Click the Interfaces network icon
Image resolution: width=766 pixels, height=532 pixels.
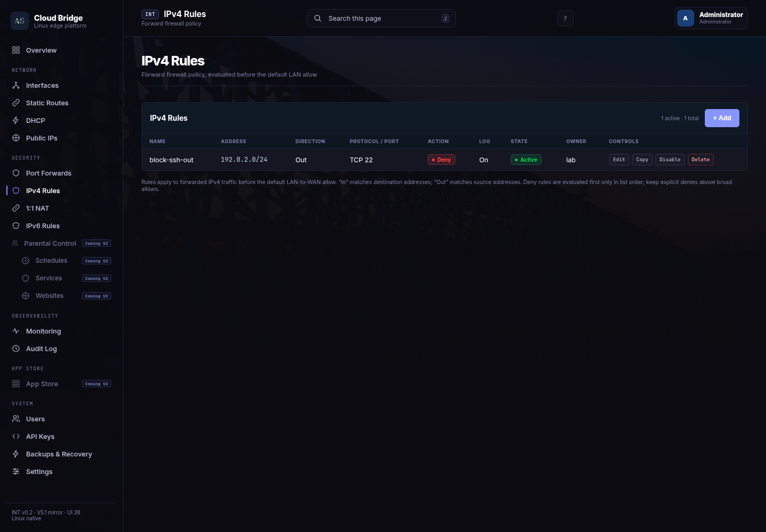[16, 85]
